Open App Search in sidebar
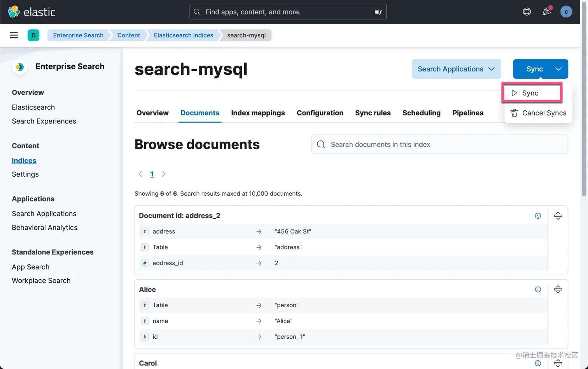This screenshot has width=588, height=369. click(31, 267)
